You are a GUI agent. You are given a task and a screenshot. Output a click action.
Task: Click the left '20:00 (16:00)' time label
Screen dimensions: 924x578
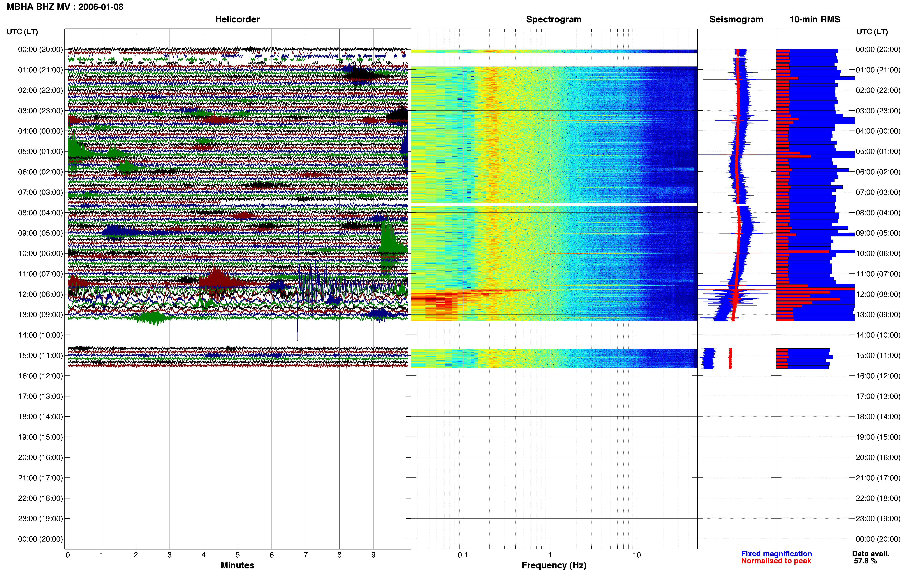(x=41, y=457)
